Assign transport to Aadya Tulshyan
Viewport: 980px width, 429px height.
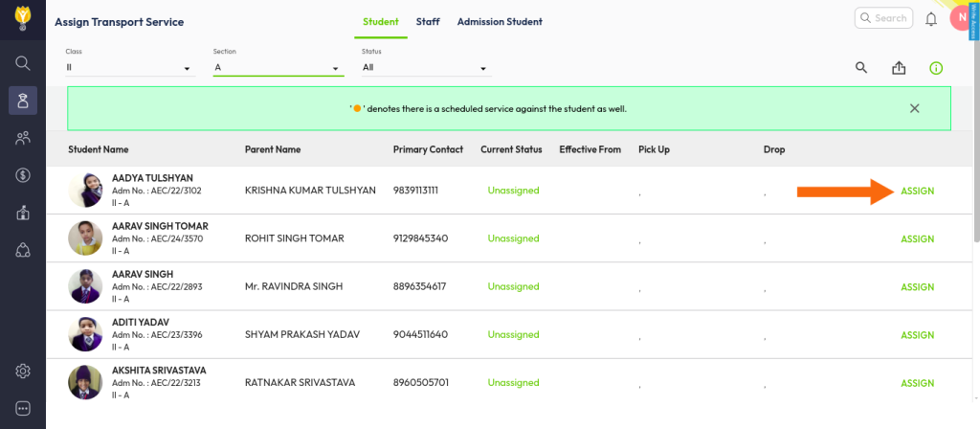917,191
